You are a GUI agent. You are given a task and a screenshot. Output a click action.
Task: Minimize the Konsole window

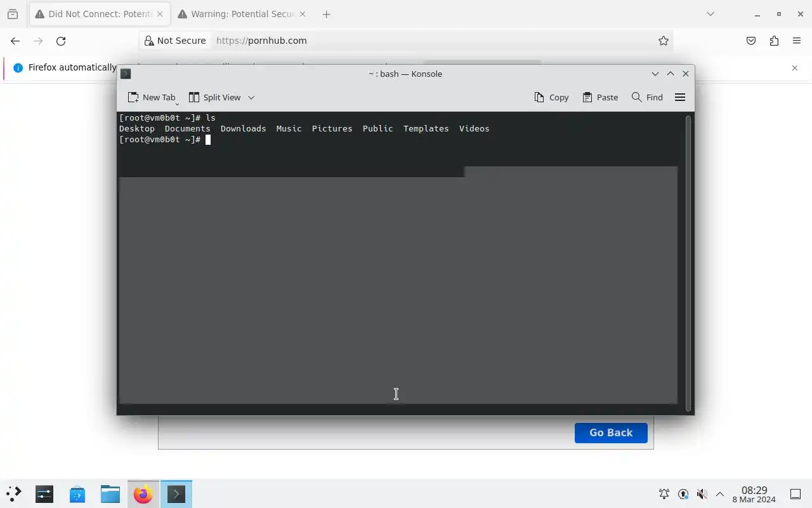tap(655, 74)
